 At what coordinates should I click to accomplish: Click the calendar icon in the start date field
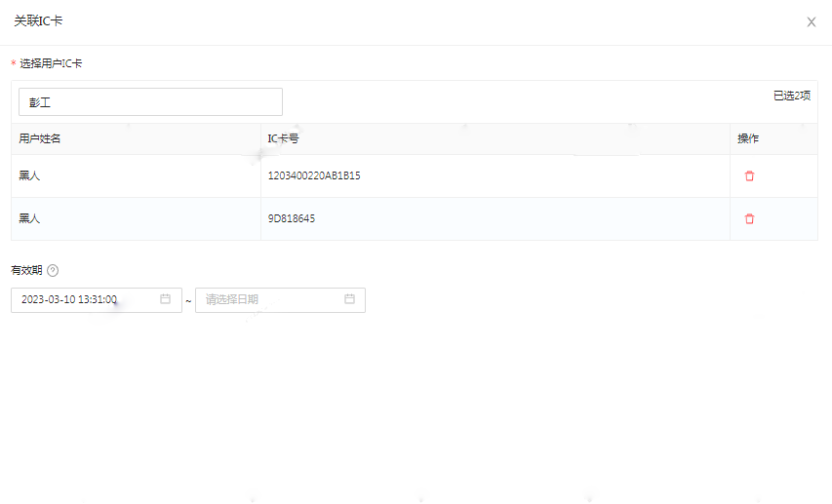[x=166, y=299]
